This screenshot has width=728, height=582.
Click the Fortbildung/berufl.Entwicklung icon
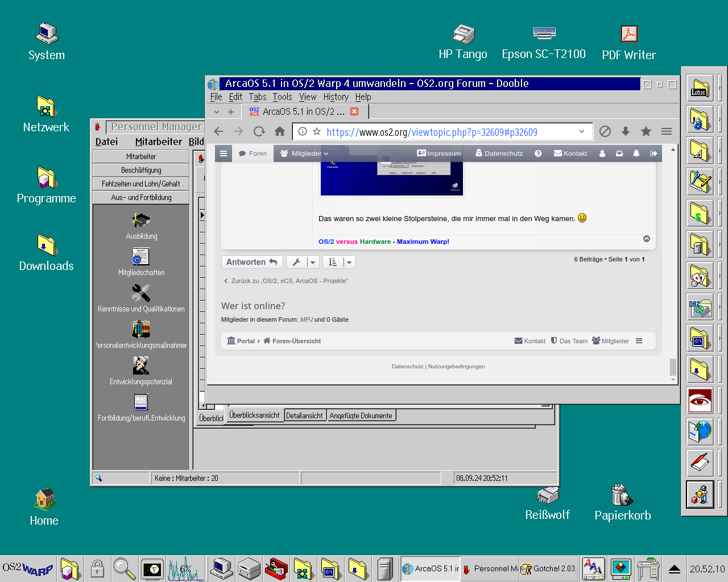tap(141, 402)
